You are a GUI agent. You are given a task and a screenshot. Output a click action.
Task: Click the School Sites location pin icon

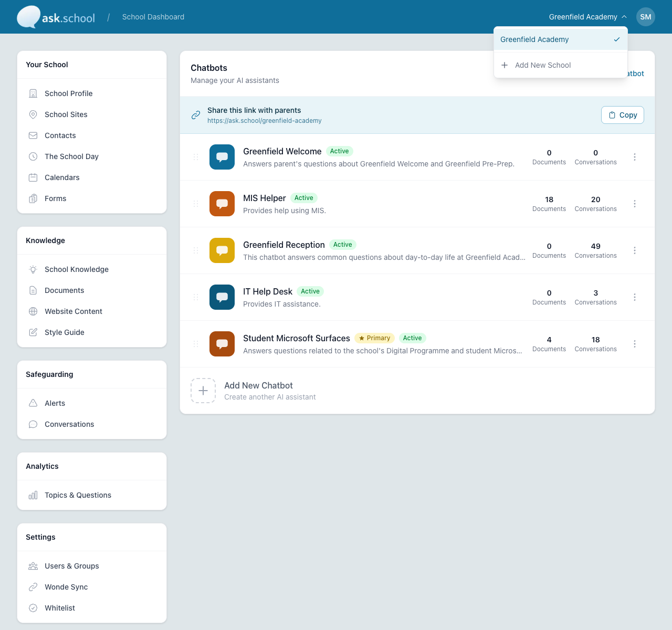tap(33, 114)
